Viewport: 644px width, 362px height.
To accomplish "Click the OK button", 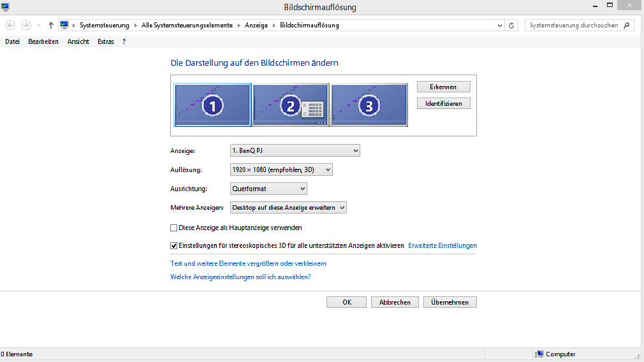I will (347, 302).
